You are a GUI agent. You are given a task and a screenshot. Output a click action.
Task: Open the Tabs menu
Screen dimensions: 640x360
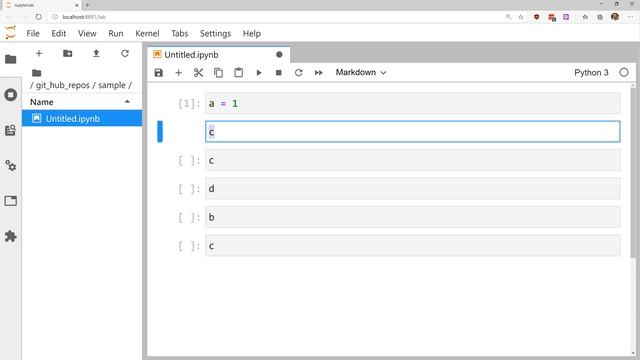click(x=180, y=33)
